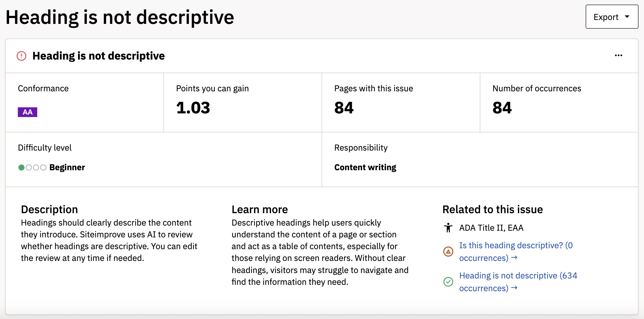Click the 'Responsibility' label
This screenshot has height=319, width=644.
pos(361,148)
